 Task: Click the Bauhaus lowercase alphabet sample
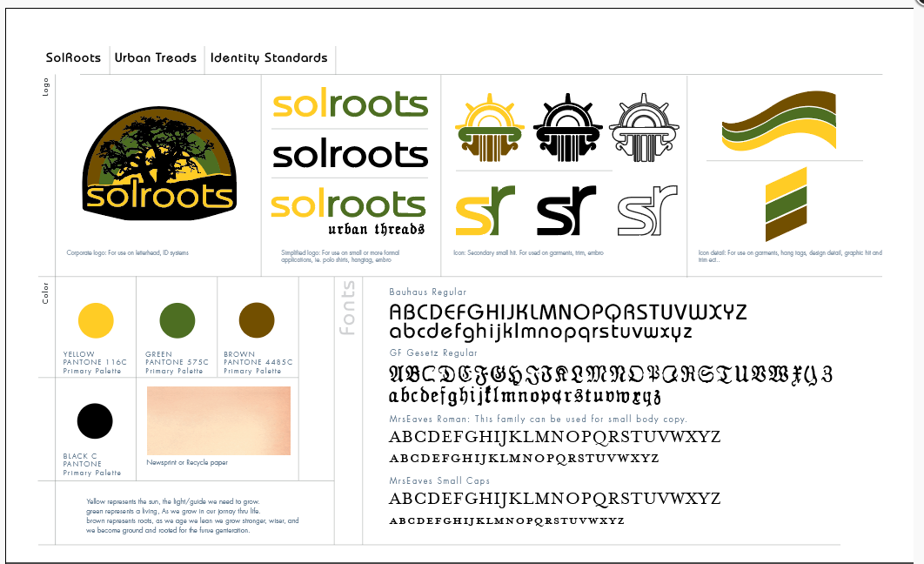540,332
